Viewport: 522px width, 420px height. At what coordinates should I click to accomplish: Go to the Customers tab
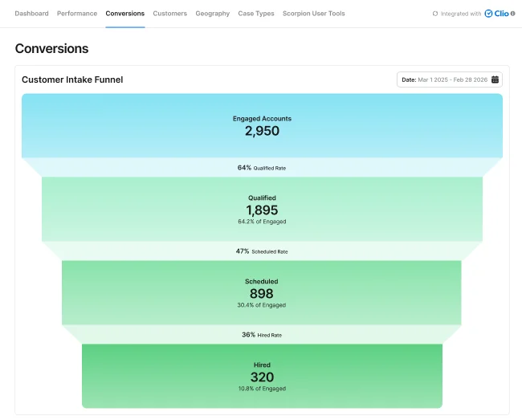coord(170,14)
